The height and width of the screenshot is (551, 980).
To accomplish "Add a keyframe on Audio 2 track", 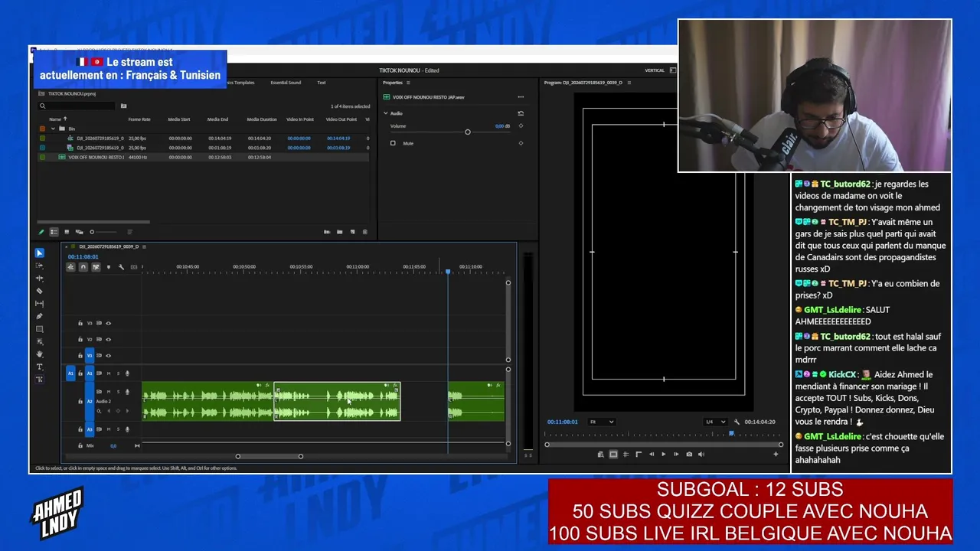I will tap(118, 411).
